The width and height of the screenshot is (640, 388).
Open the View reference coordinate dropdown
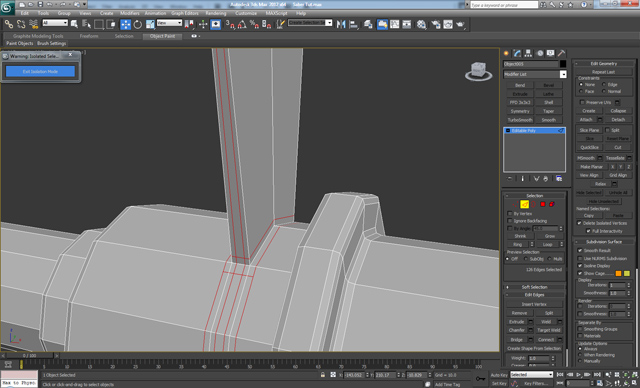pos(169,23)
